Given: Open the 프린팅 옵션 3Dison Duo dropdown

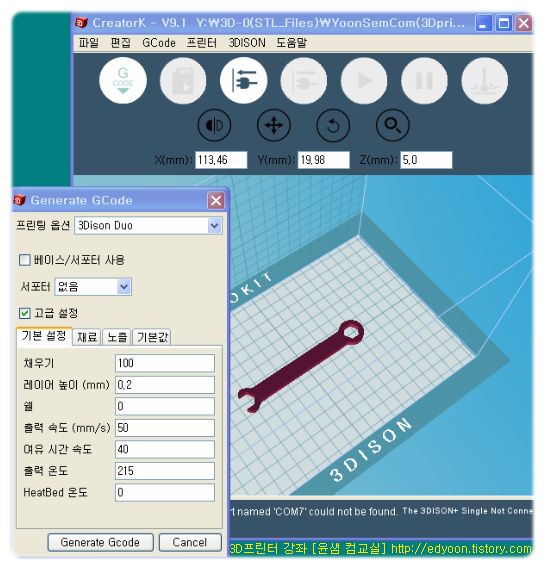Looking at the screenshot, I should [149, 226].
